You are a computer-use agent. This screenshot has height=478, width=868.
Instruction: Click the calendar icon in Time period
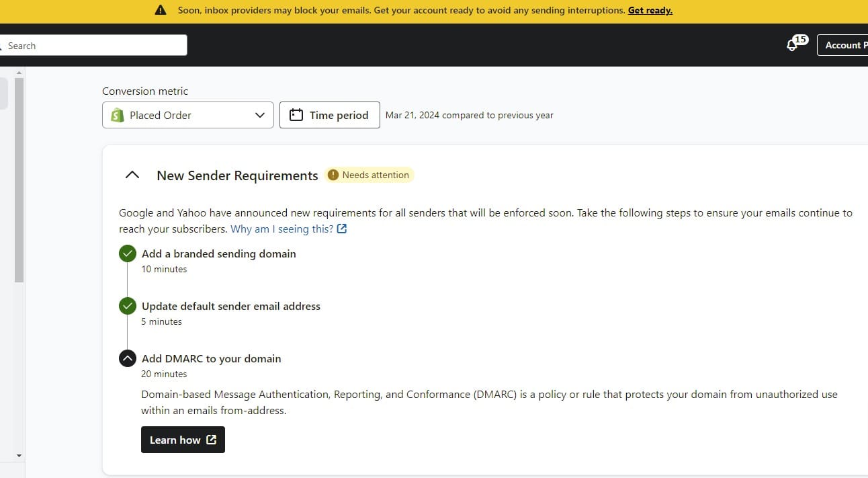point(296,115)
